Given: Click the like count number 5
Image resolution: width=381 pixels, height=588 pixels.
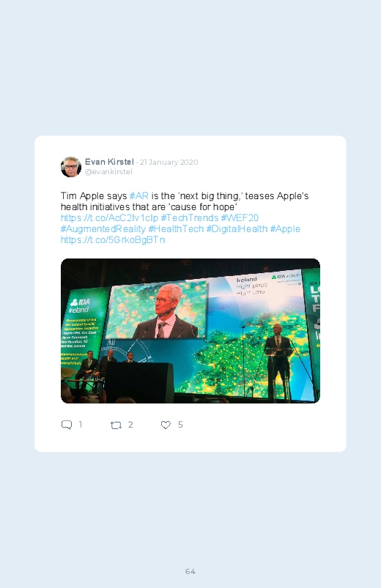Looking at the screenshot, I should (x=180, y=425).
